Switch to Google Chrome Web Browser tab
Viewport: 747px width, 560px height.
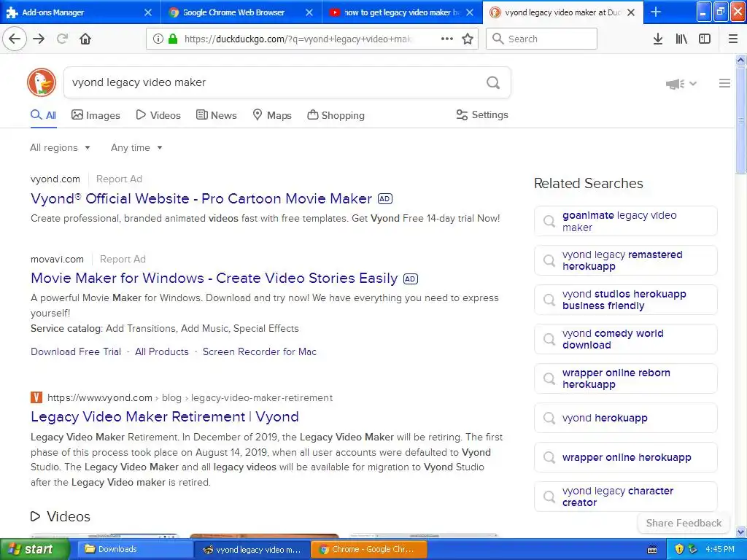tap(241, 12)
